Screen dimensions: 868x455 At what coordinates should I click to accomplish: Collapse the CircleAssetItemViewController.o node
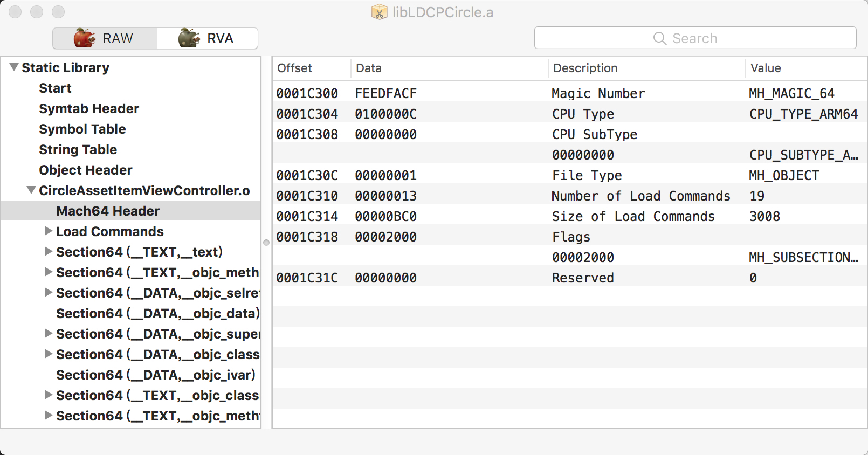31,190
